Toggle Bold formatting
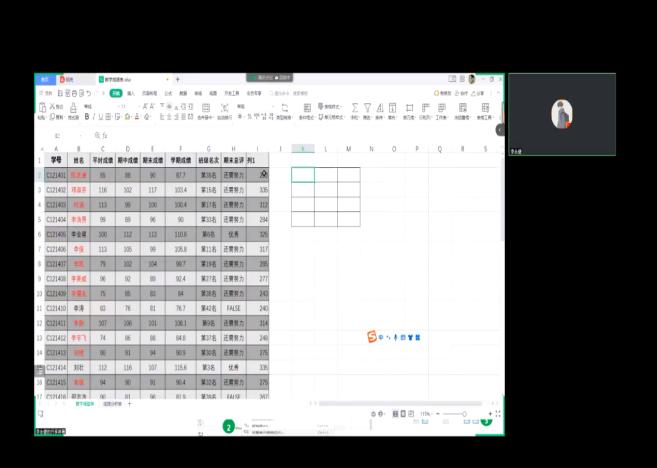Screen dimensions: 657x468 pos(87,117)
